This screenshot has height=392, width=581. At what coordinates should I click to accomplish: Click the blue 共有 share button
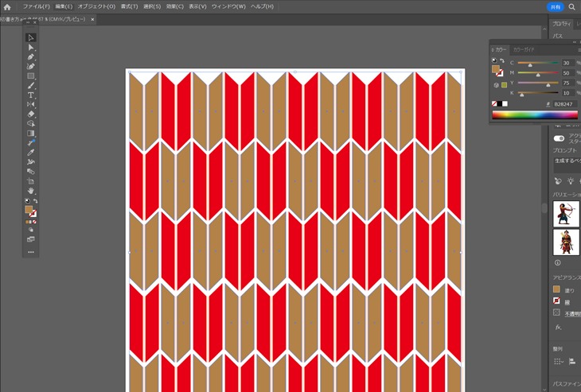(554, 6)
